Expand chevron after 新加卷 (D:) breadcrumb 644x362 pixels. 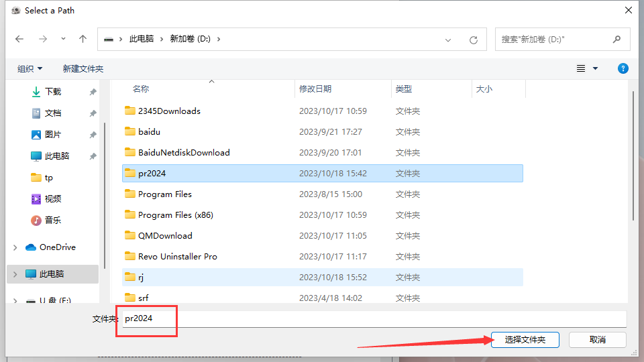[x=219, y=39]
